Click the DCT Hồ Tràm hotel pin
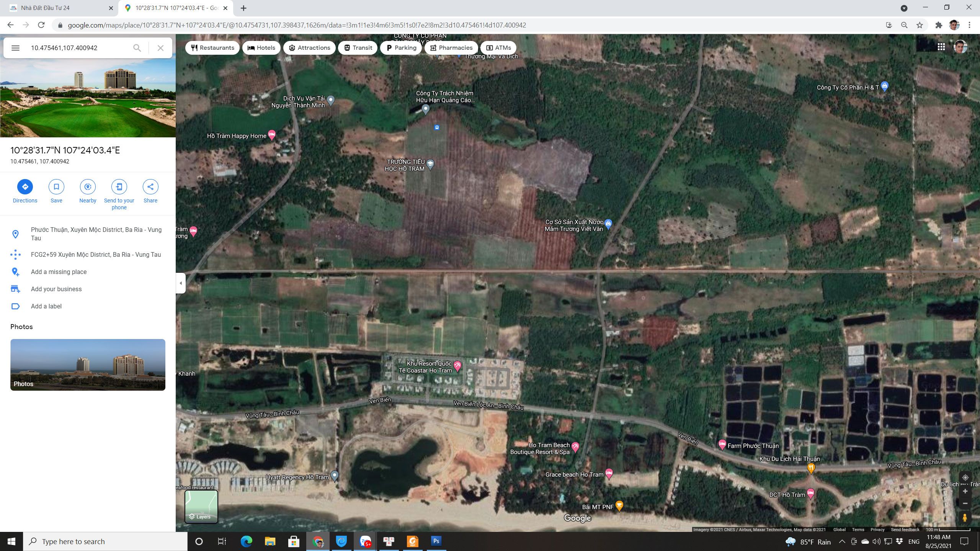 [x=810, y=494]
